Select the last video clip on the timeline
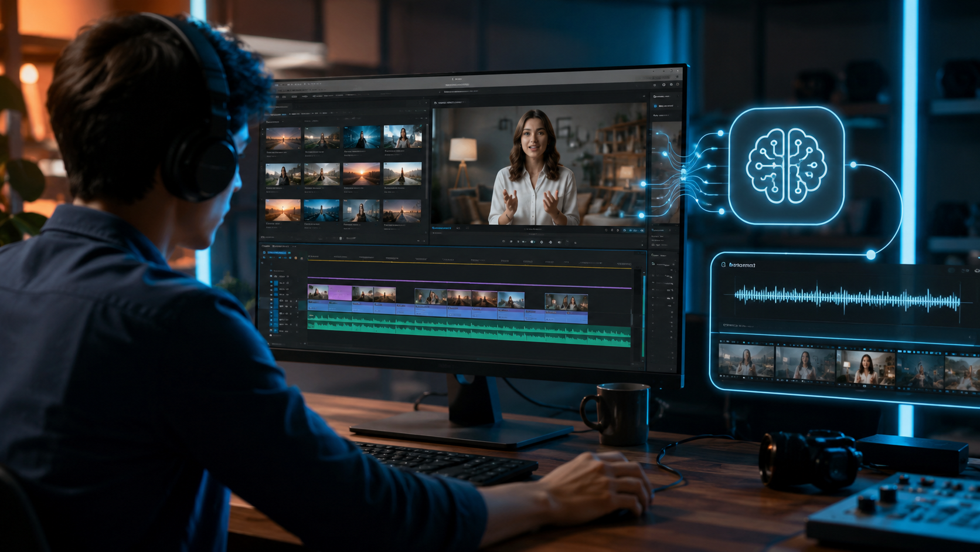Image resolution: width=980 pixels, height=552 pixels. pyautogui.click(x=566, y=302)
